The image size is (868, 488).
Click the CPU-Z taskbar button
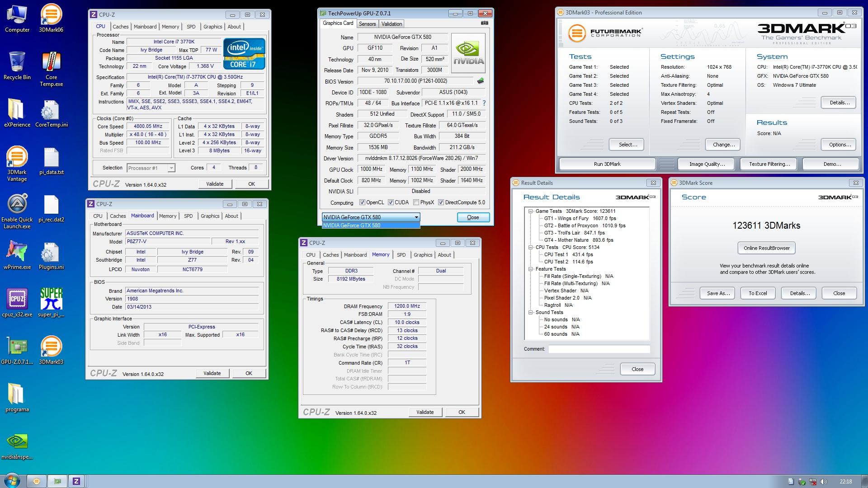click(x=76, y=481)
